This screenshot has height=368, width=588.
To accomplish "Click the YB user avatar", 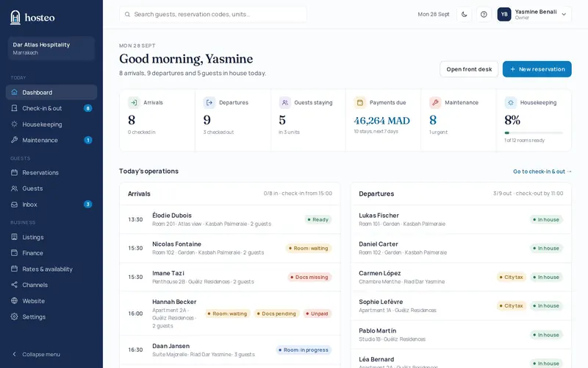I will click(504, 14).
